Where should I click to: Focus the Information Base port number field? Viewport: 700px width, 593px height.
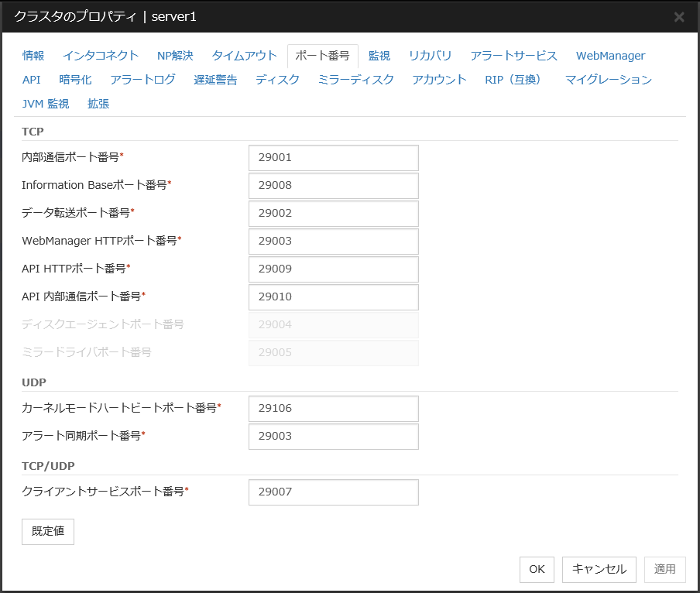coord(333,185)
